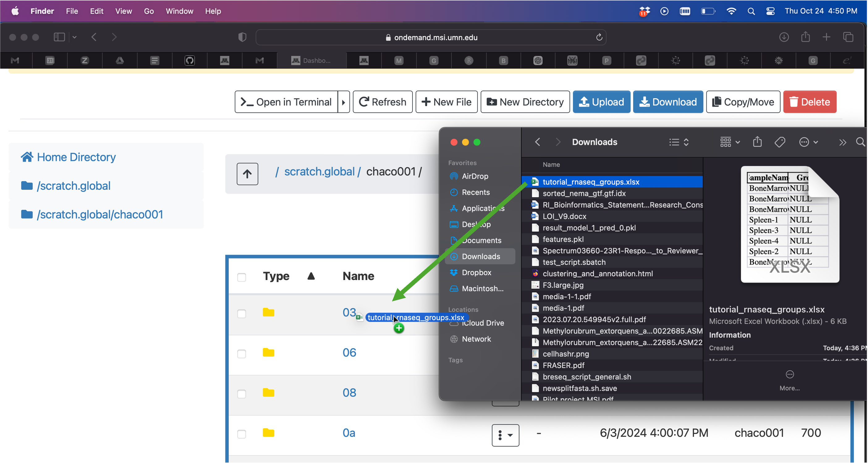The image size is (868, 463).
Task: Click the Safari address bar
Action: [x=431, y=37]
